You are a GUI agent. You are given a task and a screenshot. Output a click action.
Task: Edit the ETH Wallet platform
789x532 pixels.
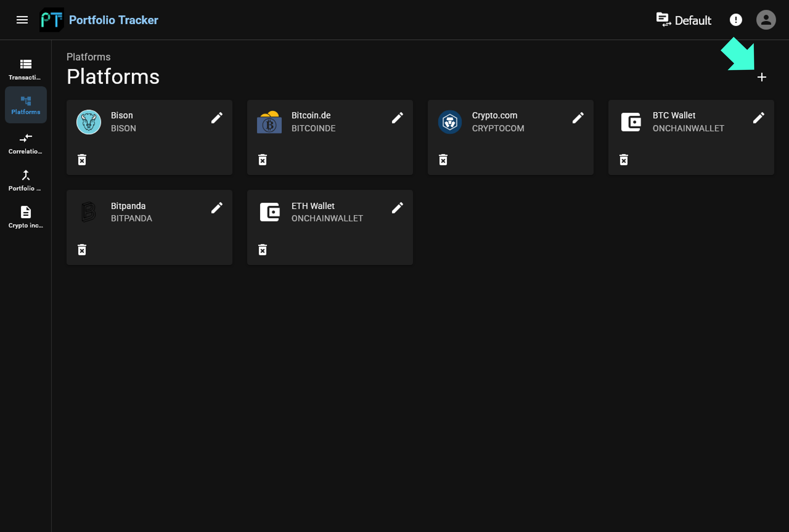(x=397, y=208)
